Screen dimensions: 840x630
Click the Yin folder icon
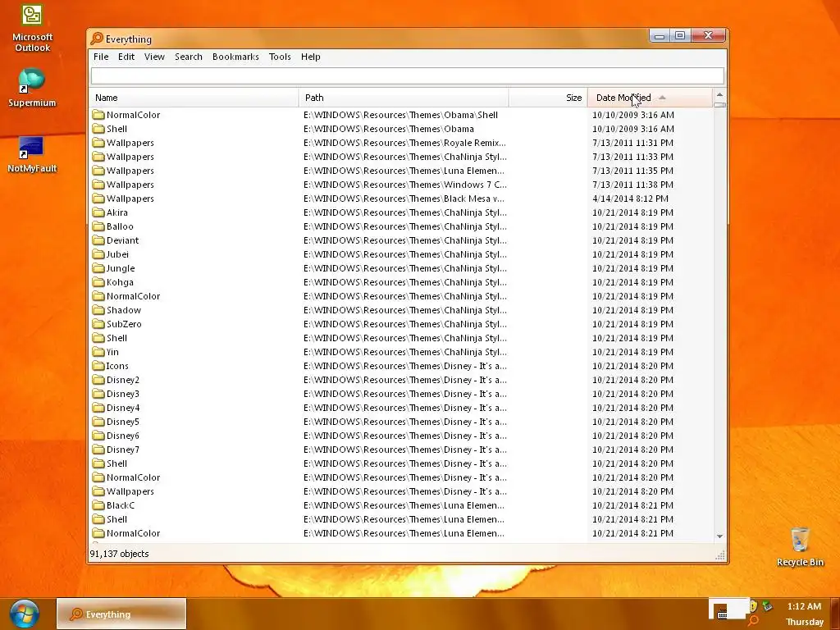pos(98,352)
